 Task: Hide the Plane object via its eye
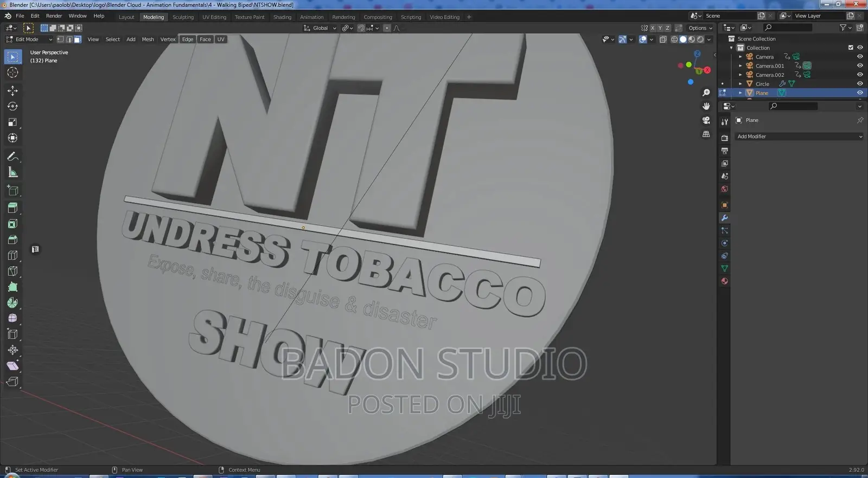click(860, 93)
